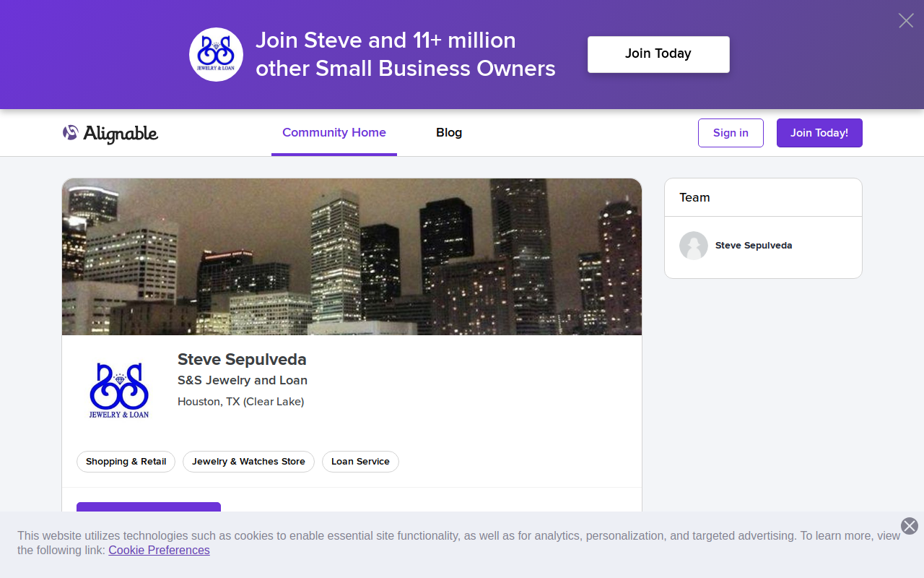This screenshot has height=578, width=924.
Task: Click the Alignable logo
Action: 110,133
